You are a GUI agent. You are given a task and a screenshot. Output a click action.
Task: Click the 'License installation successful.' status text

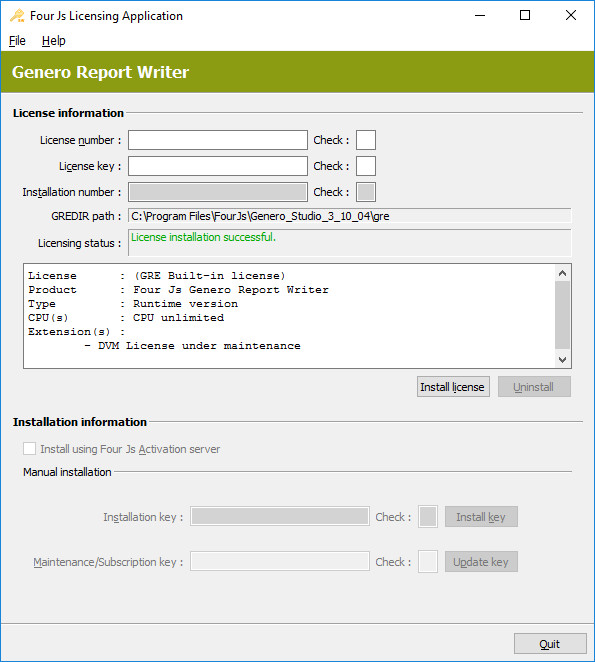(203, 237)
